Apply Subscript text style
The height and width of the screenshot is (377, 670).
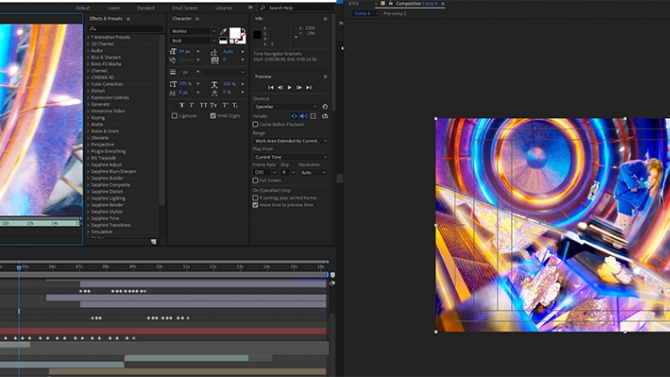pyautogui.click(x=235, y=105)
